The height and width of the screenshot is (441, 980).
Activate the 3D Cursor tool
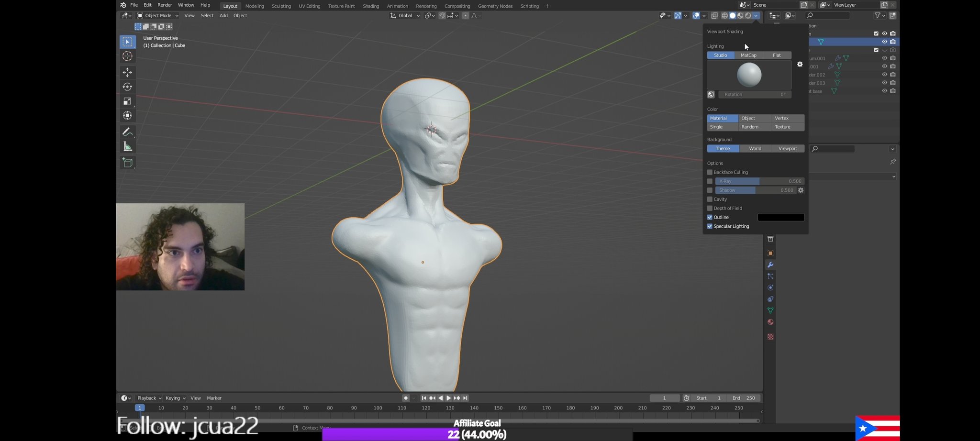(x=127, y=56)
